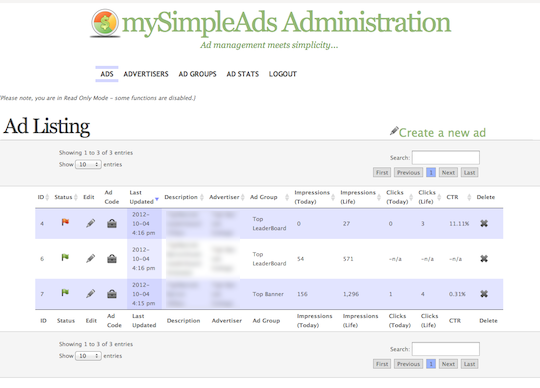Open ad code toolbox for ad 6
The height and width of the screenshot is (388, 540).
[x=112, y=259]
